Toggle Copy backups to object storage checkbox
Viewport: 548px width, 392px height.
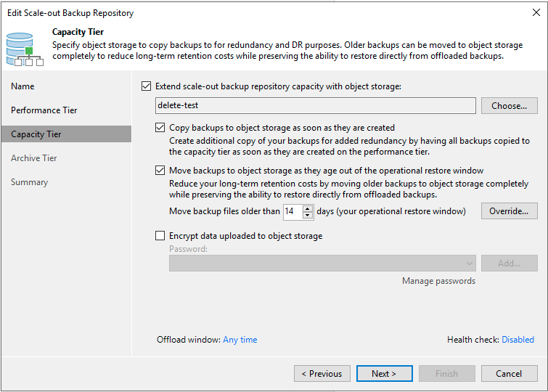click(160, 128)
